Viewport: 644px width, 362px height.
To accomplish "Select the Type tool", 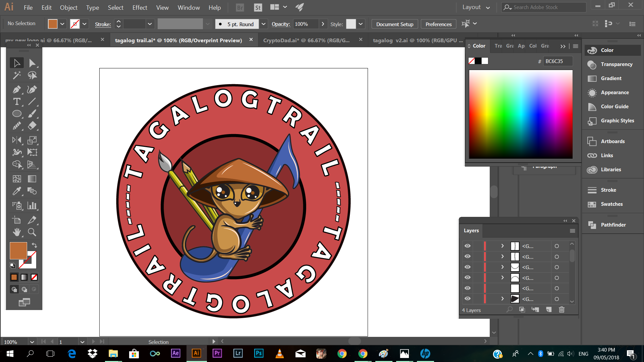I will [x=16, y=102].
